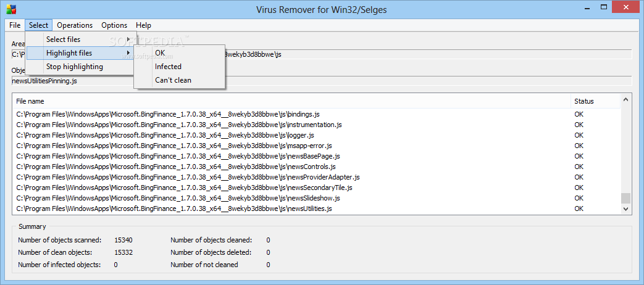
Task: Highlight files with OK status
Action: pos(180,53)
